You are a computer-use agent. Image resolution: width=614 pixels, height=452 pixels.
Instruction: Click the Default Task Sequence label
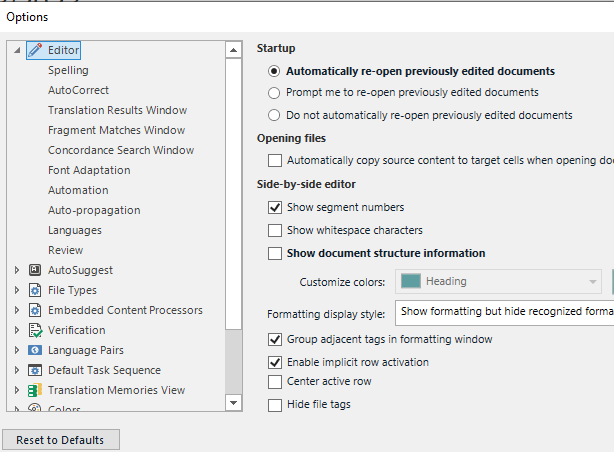tap(104, 370)
